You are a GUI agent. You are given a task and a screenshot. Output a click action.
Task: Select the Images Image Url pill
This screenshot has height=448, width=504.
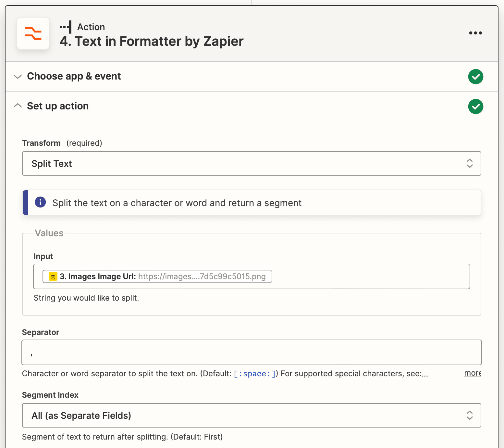tap(157, 276)
